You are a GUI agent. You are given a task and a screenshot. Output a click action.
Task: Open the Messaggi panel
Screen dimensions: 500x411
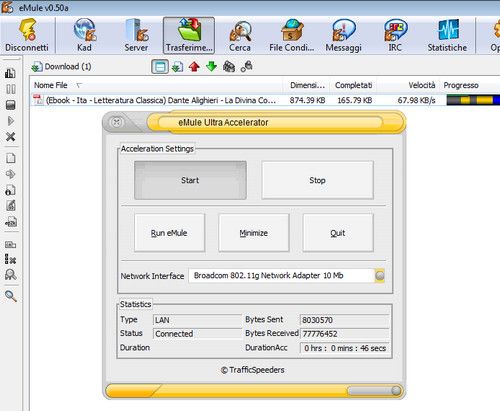pyautogui.click(x=344, y=35)
